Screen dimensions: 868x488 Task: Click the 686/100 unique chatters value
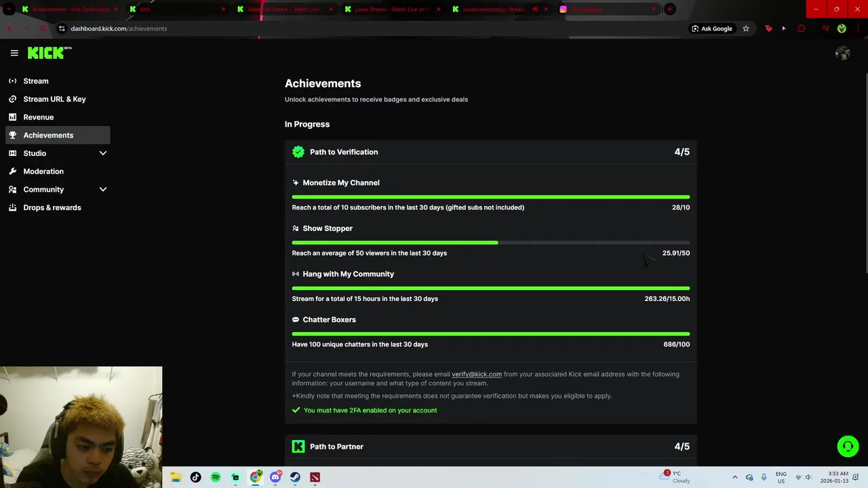[x=677, y=344]
